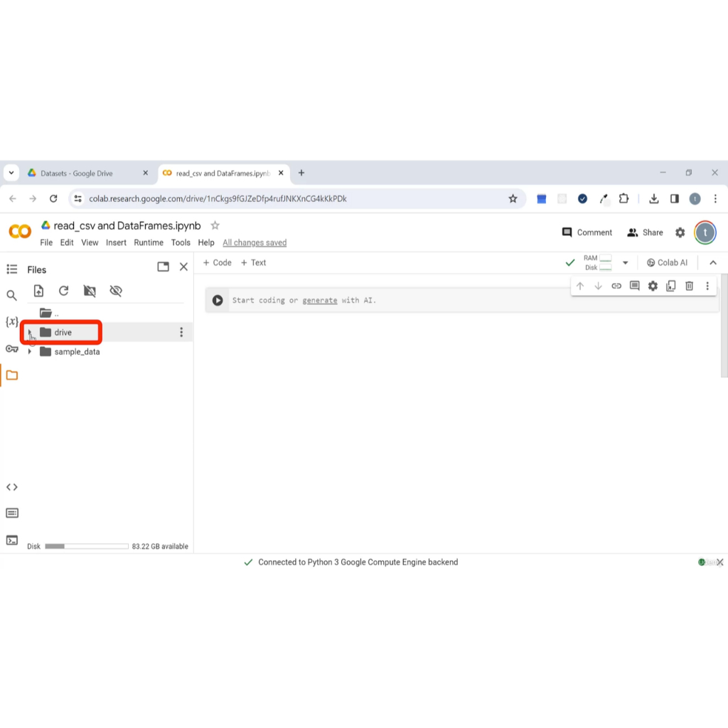This screenshot has width=728, height=728.
Task: Open the user account avatar
Action: click(x=705, y=232)
